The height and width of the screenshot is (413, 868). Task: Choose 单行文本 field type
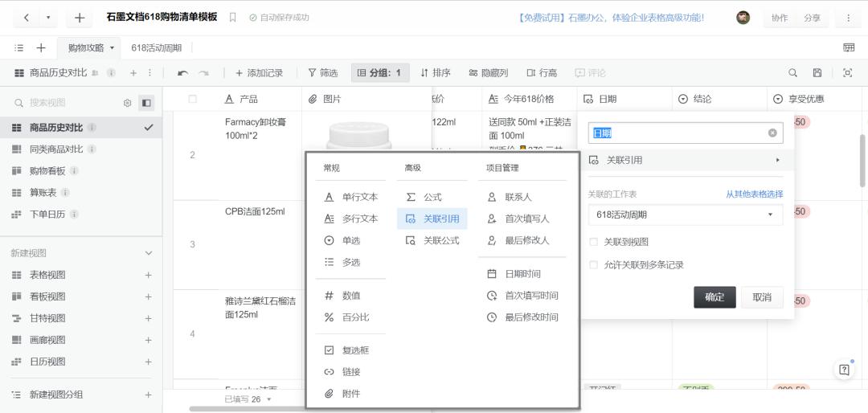(x=351, y=197)
